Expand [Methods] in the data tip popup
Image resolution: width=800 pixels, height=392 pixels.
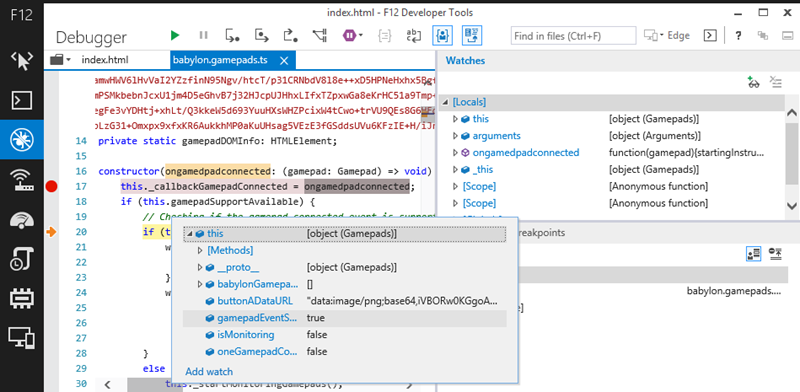coord(200,251)
